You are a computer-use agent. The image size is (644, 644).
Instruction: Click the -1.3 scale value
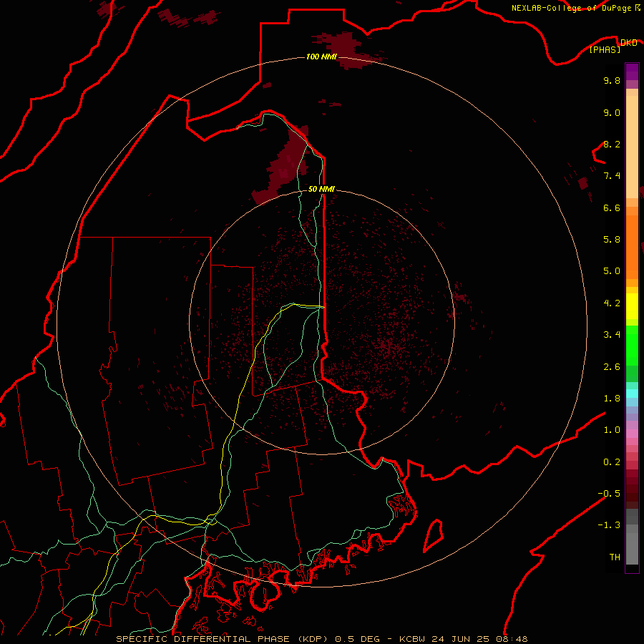click(609, 525)
